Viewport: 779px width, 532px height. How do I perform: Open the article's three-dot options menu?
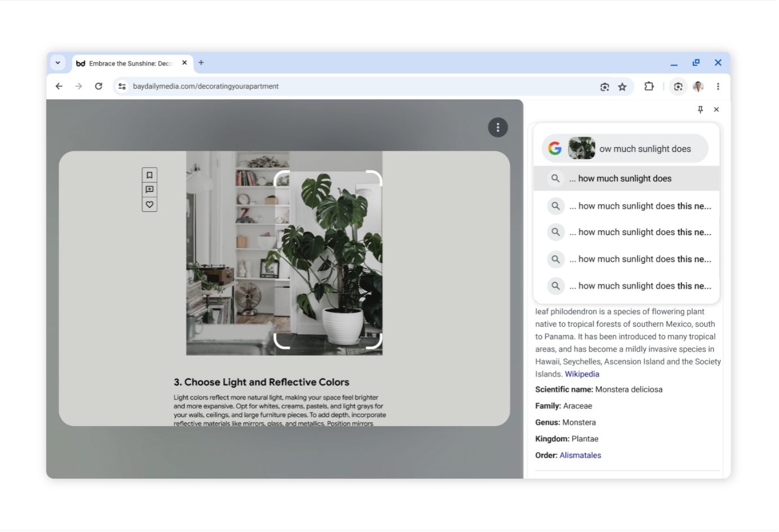tap(498, 127)
